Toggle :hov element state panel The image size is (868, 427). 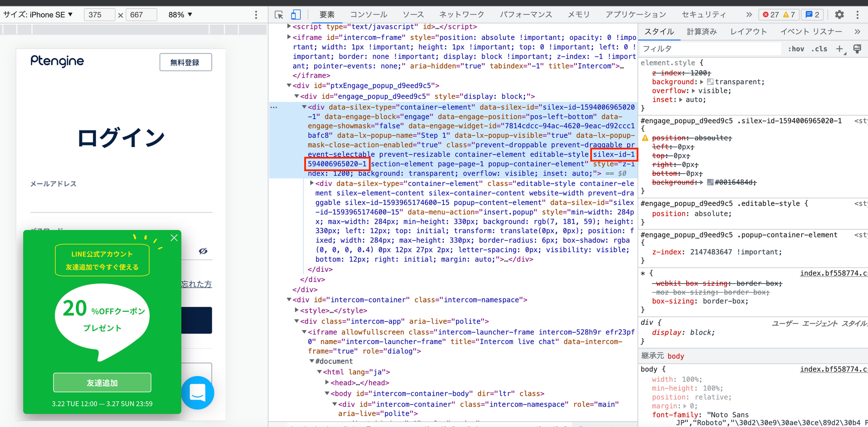796,49
